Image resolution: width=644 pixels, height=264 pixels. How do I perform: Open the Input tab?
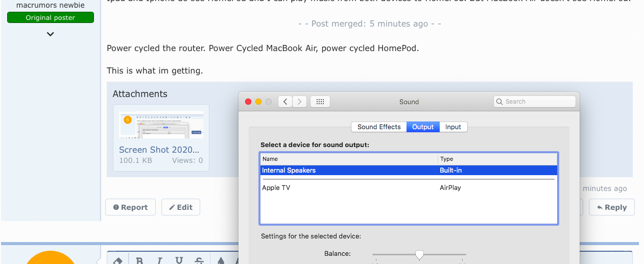tap(453, 127)
